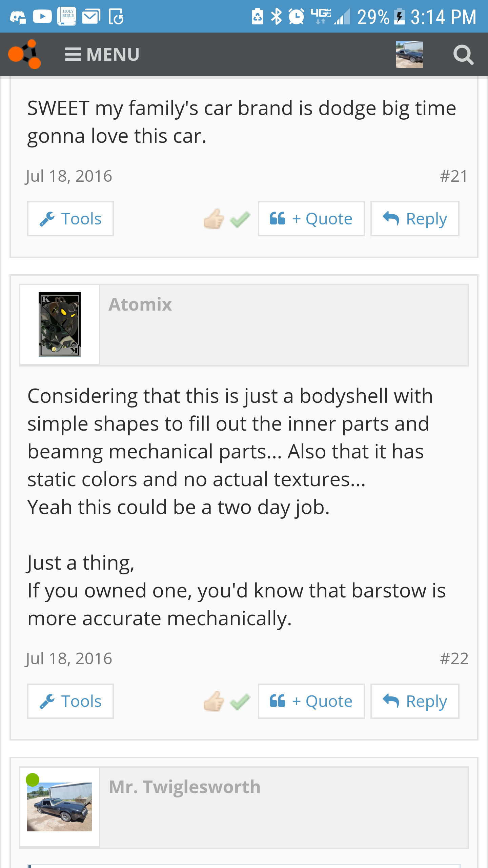The width and height of the screenshot is (488, 868).
Task: Tap the orange forum logo
Action: tap(24, 54)
